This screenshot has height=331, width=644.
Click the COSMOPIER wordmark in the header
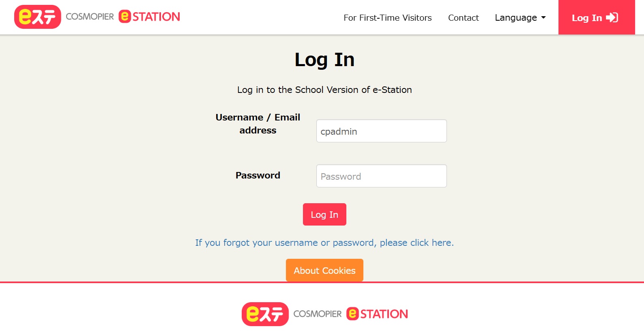(x=90, y=17)
